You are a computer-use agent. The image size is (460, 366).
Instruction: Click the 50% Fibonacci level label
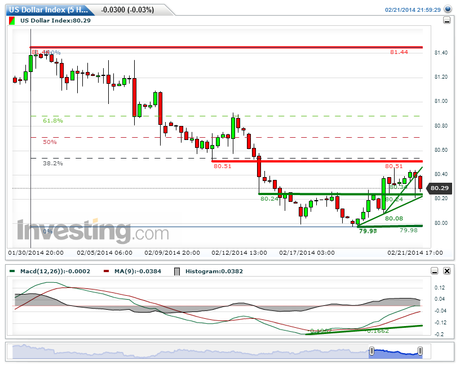(x=50, y=142)
